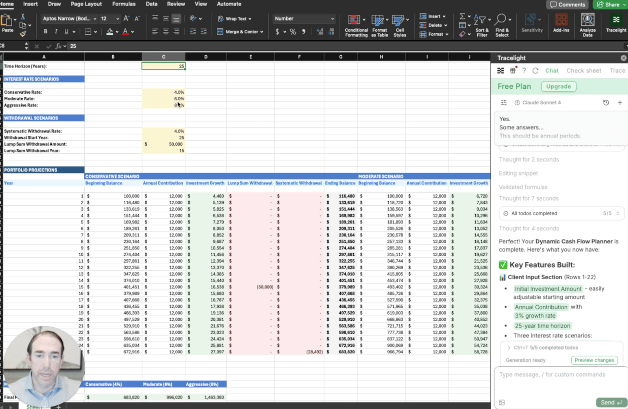Click the Paste clipboard icon
Screen dimensions: 628x409
[8, 22]
